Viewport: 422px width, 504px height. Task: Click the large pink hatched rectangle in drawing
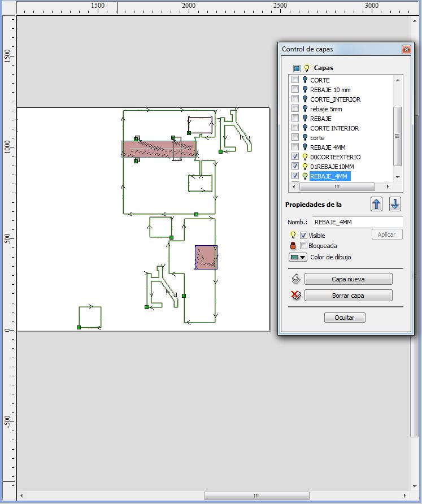[x=159, y=149]
